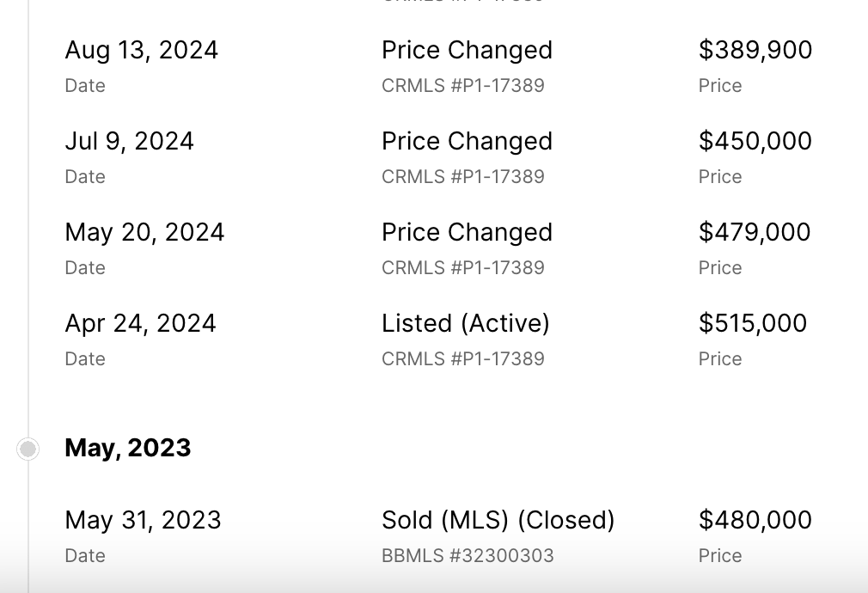Click the CRMLS number in the Aug 13 row
Image resolution: width=868 pixels, height=593 pixels.
pos(463,86)
